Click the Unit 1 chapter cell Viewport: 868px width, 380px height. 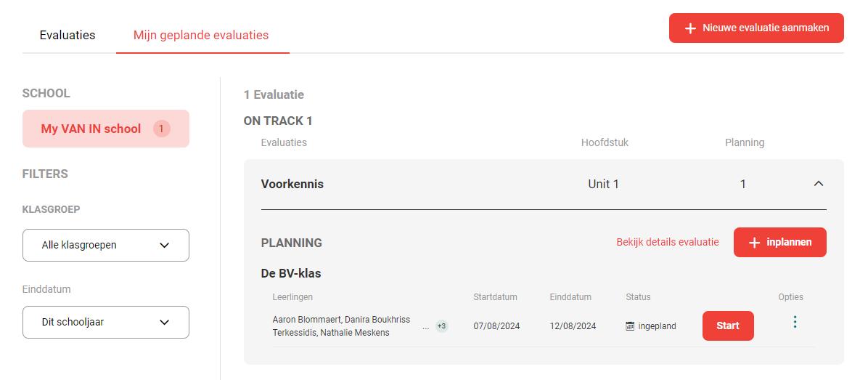point(603,184)
